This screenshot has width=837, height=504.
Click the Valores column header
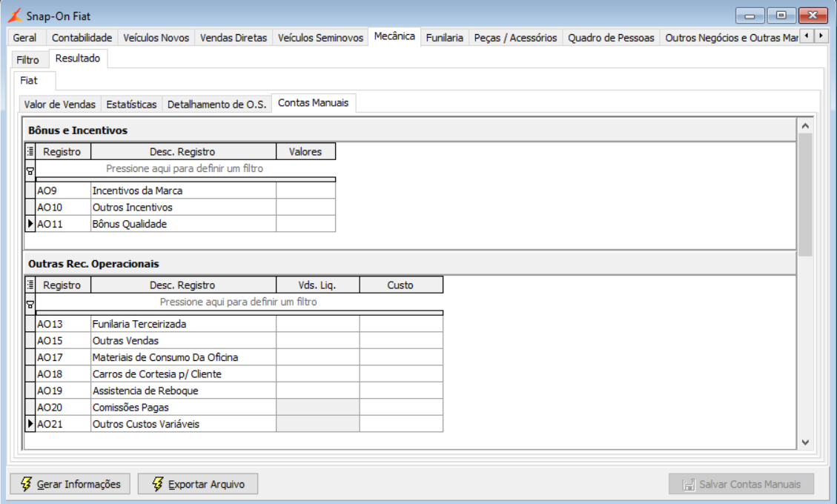click(306, 151)
